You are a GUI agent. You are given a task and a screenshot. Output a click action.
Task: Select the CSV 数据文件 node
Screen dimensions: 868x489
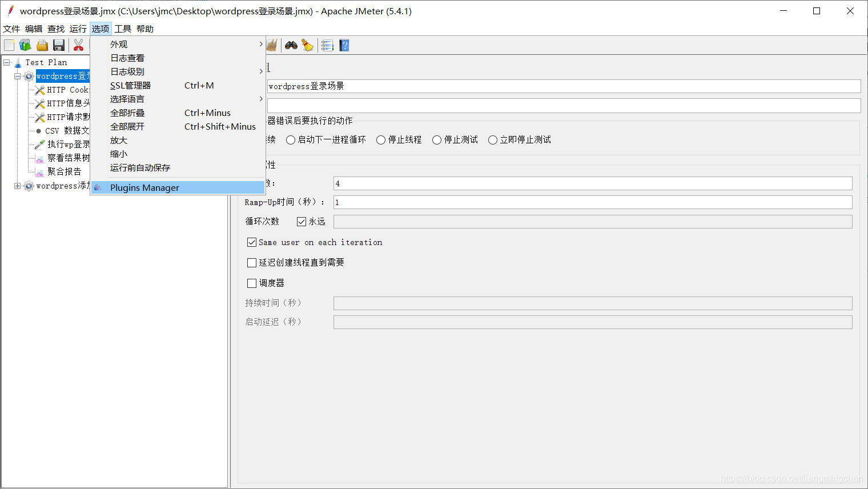63,131
